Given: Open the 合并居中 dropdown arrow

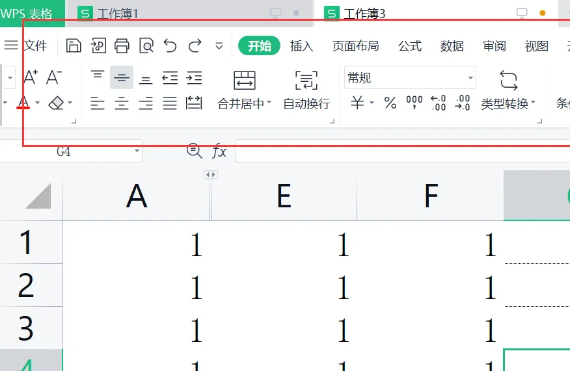Looking at the screenshot, I should pyautogui.click(x=269, y=103).
